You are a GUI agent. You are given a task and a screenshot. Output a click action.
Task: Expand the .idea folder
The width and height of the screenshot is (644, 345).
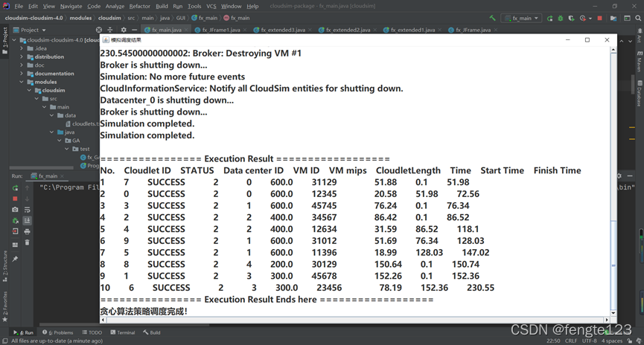(x=22, y=48)
